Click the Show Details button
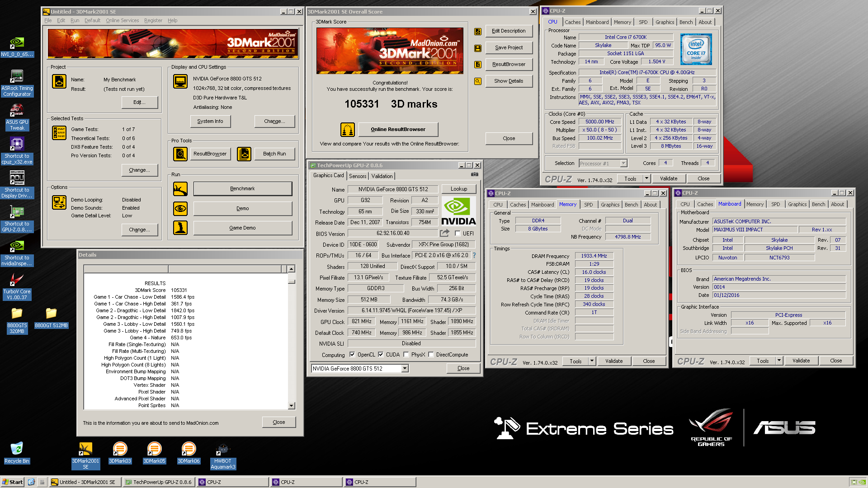 click(x=509, y=81)
